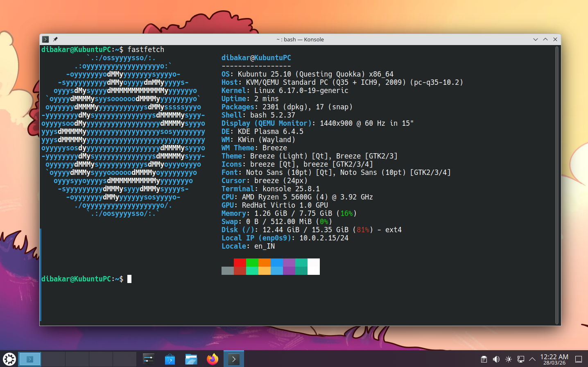
Task: Open Dolphin file manager from taskbar
Action: pyautogui.click(x=191, y=359)
